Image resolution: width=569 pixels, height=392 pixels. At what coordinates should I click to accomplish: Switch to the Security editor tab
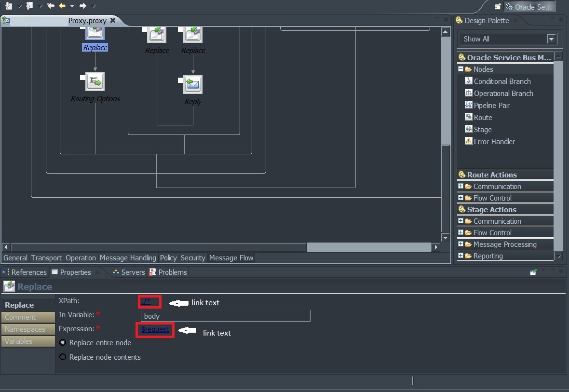point(193,257)
